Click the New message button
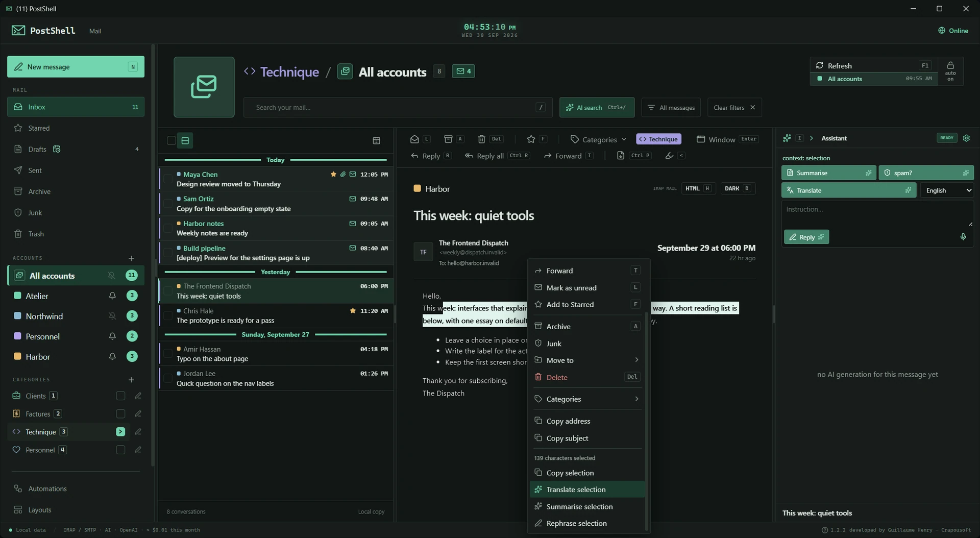980x538 pixels. 76,67
